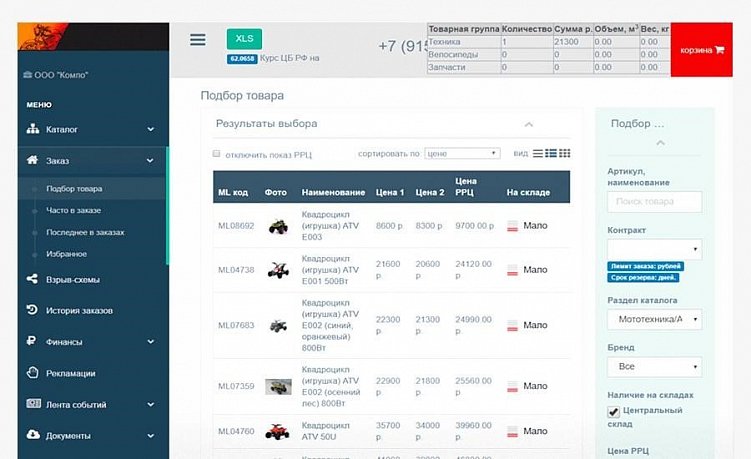Click the sidebar motorcycle logo image
This screenshot has height=459, width=751.
click(x=43, y=36)
